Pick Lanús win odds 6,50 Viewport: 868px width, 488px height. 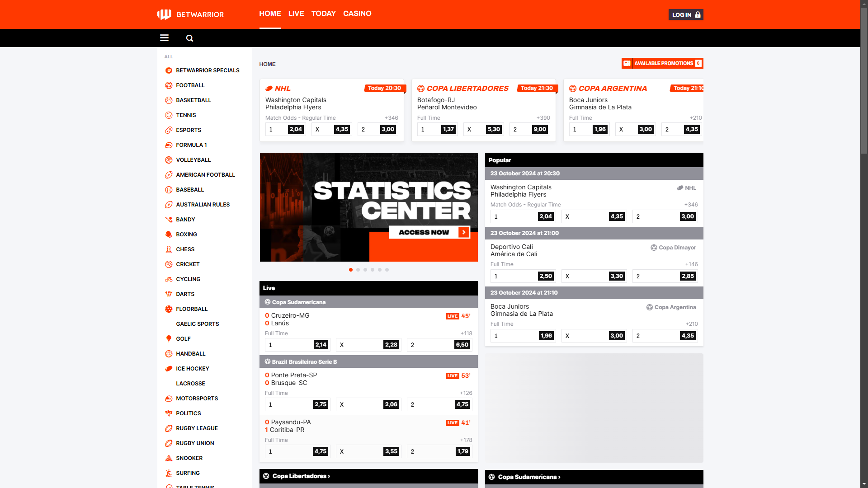(439, 345)
